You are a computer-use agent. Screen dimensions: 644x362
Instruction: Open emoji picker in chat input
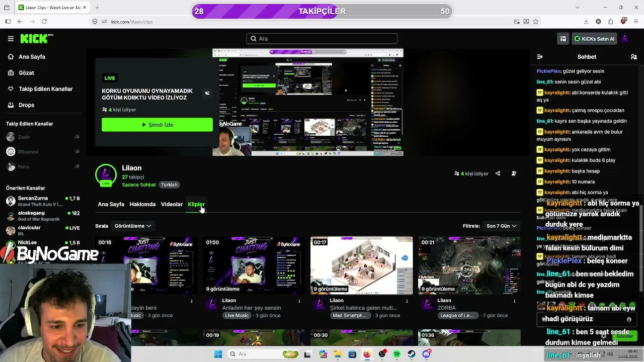(629, 319)
